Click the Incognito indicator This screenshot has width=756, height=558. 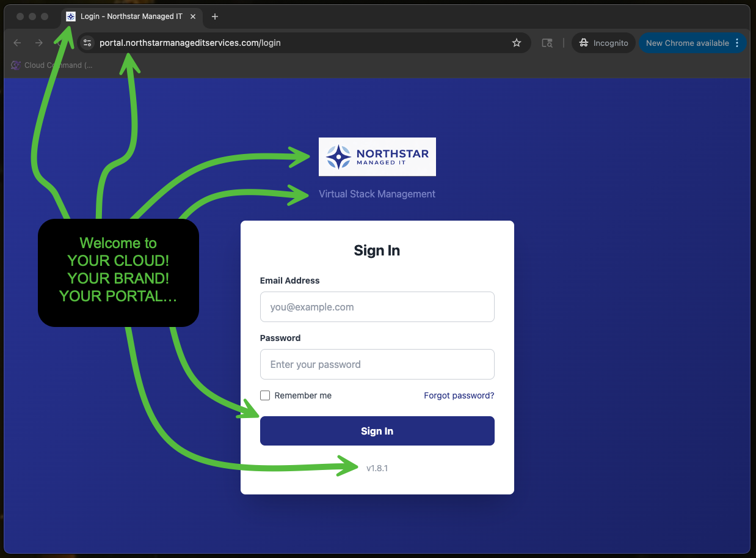603,43
